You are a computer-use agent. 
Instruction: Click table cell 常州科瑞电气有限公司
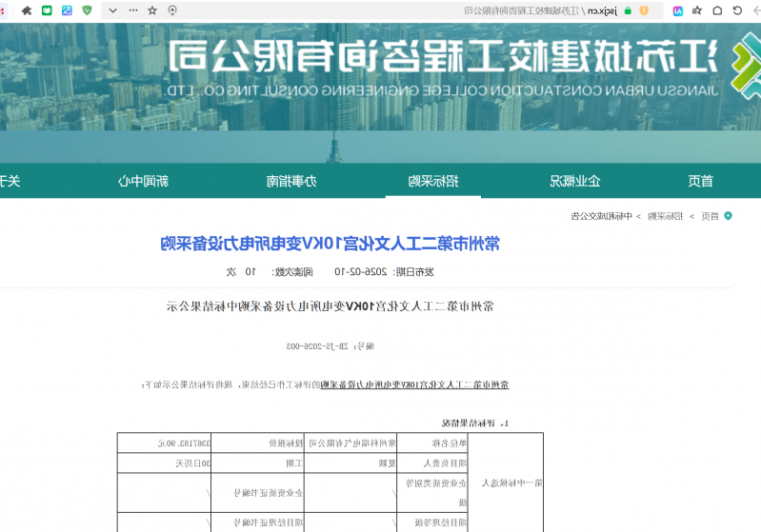click(352, 443)
